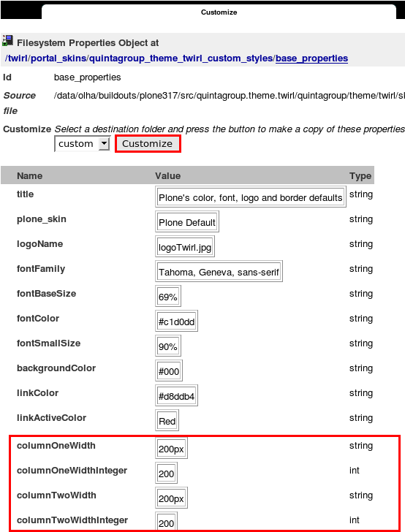The height and width of the screenshot is (532, 405).
Task: Click the fontBaseSize value field
Action: 168,296
